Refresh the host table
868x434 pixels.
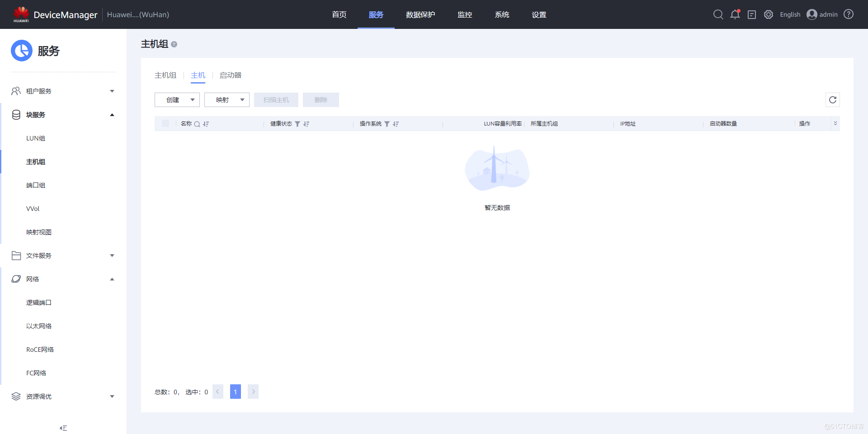[832, 100]
